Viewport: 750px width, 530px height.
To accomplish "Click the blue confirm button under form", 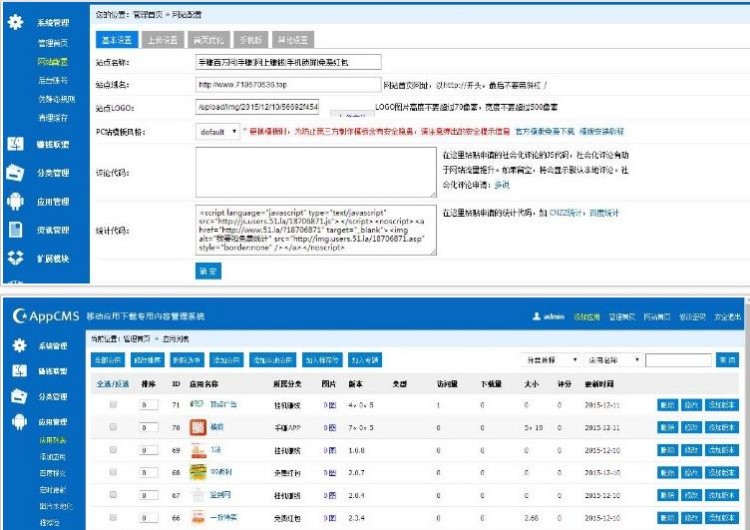I will click(x=208, y=271).
